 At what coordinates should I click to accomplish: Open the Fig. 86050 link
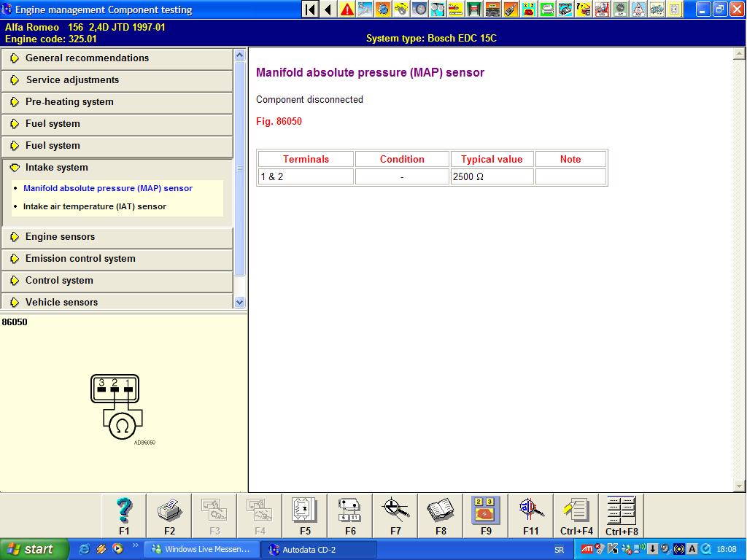279,122
